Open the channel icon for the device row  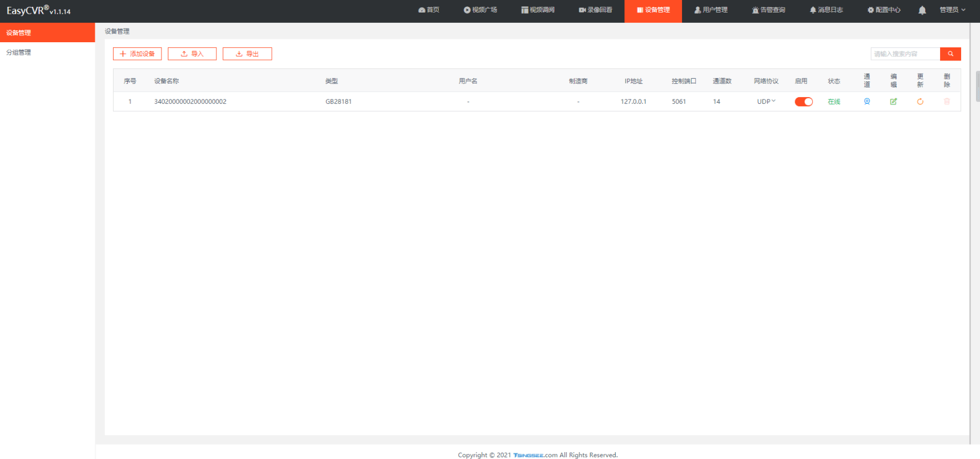[866, 102]
